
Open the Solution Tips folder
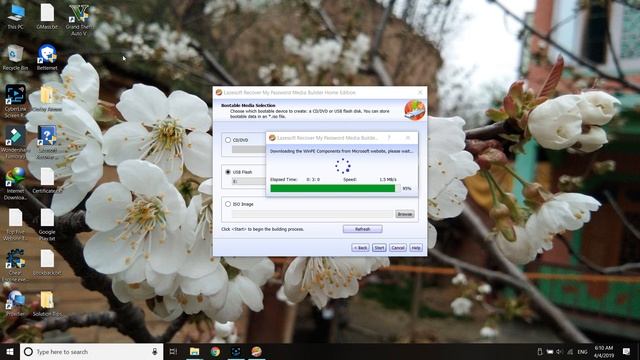(x=47, y=304)
